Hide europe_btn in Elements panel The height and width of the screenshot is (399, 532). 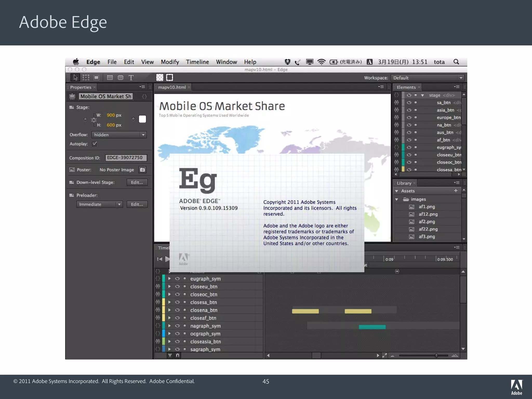click(409, 117)
